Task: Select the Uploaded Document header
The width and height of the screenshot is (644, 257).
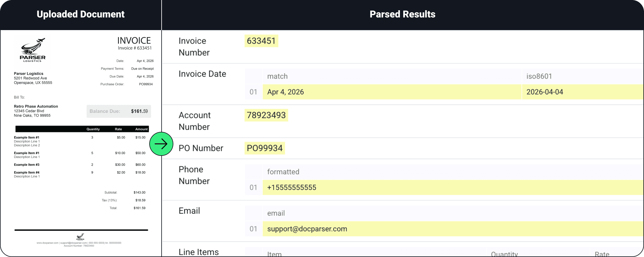Action: click(80, 14)
